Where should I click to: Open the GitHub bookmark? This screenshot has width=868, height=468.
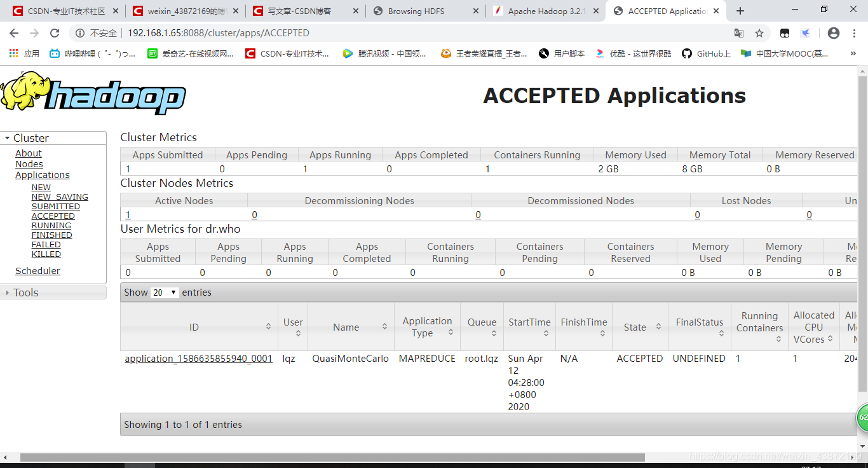pos(706,54)
